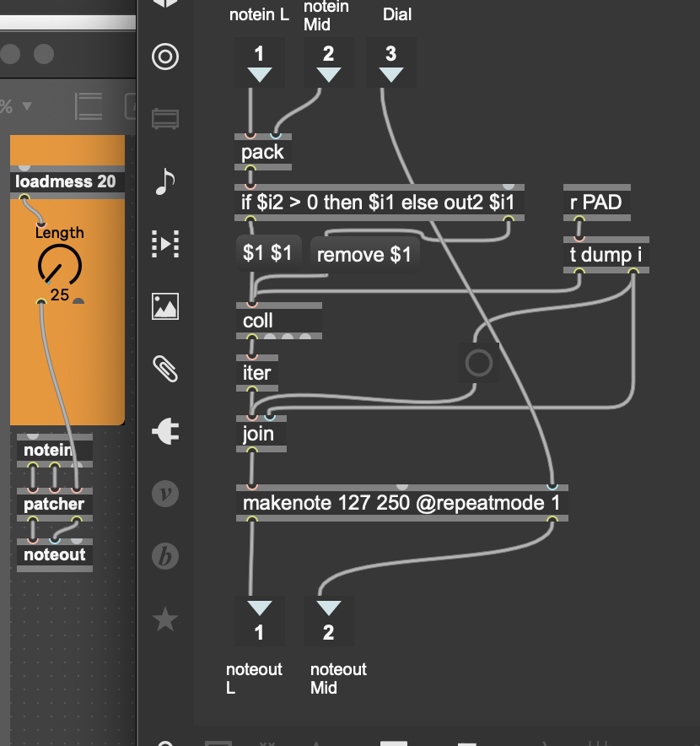Select outlet 1 labeled noteout L
The width and height of the screenshot is (700, 746).
click(259, 621)
